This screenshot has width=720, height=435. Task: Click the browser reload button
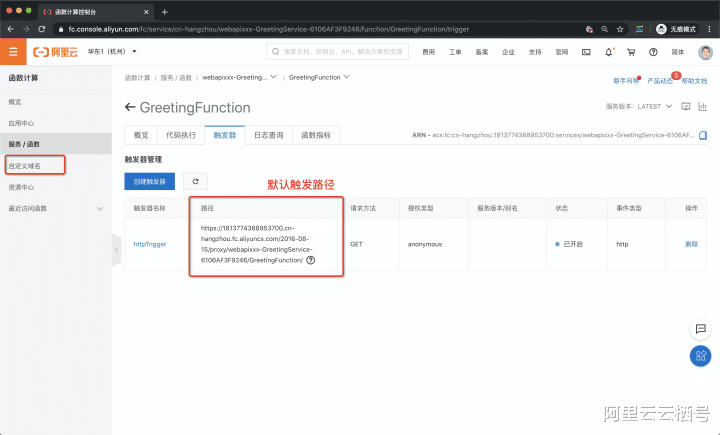click(41, 29)
